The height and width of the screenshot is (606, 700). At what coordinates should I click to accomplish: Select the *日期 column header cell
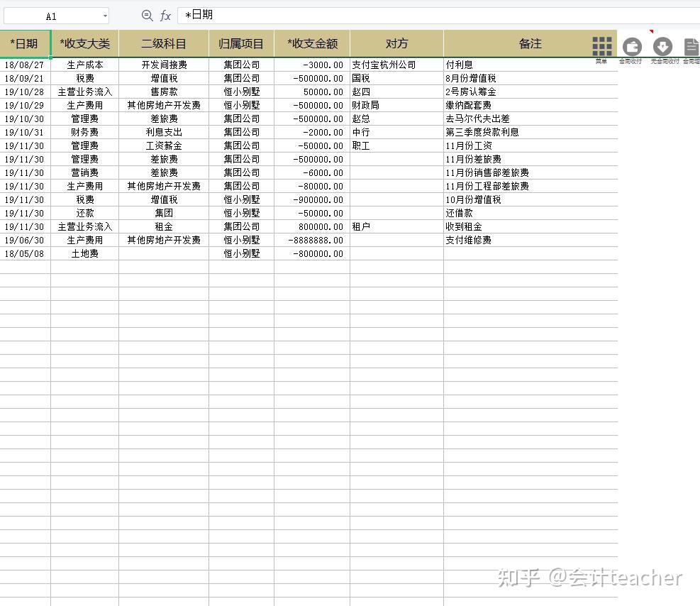click(25, 44)
